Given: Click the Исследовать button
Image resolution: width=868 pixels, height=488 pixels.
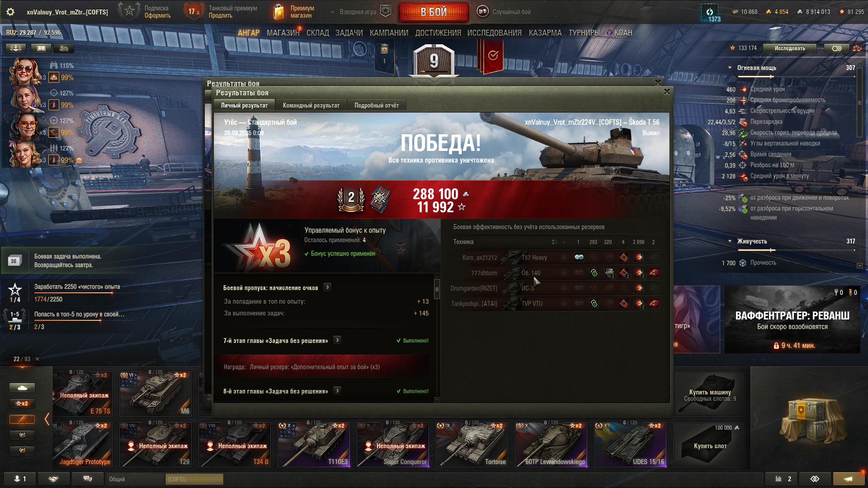Looking at the screenshot, I should tap(790, 48).
